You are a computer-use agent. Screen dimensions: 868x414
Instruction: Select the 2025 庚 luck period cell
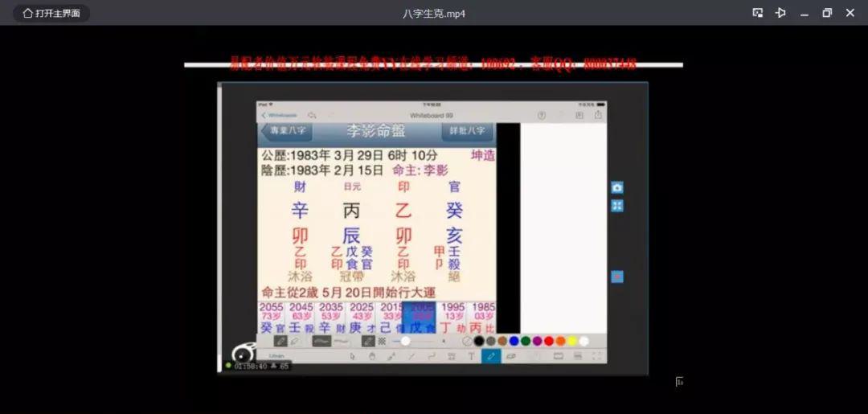[361, 318]
